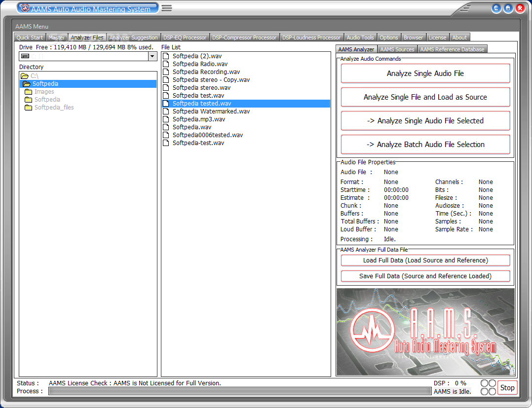532x408 pixels.
Task: Switch to the DSP-Loudness Processor tab
Action: coord(311,37)
